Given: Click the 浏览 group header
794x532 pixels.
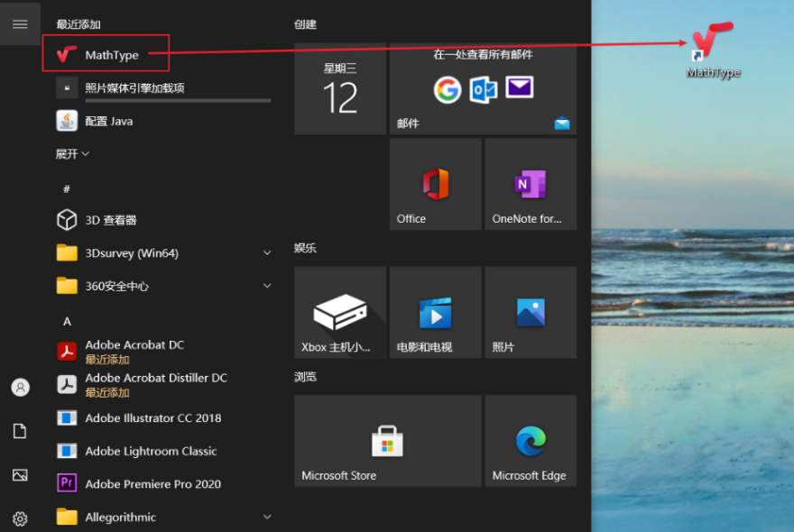Looking at the screenshot, I should [305, 377].
